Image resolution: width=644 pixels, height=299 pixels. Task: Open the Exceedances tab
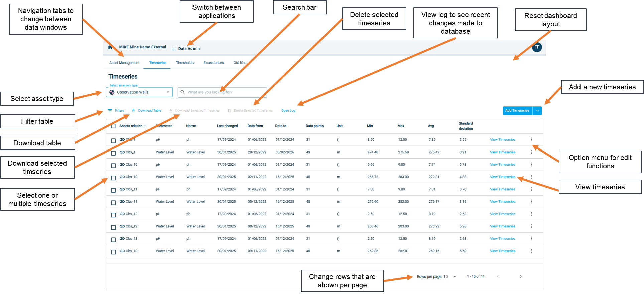pyautogui.click(x=213, y=63)
